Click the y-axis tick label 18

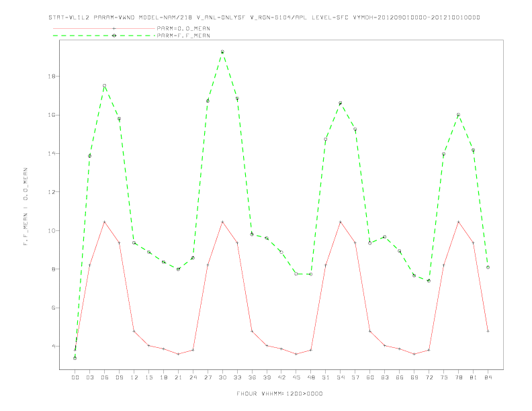click(52, 77)
